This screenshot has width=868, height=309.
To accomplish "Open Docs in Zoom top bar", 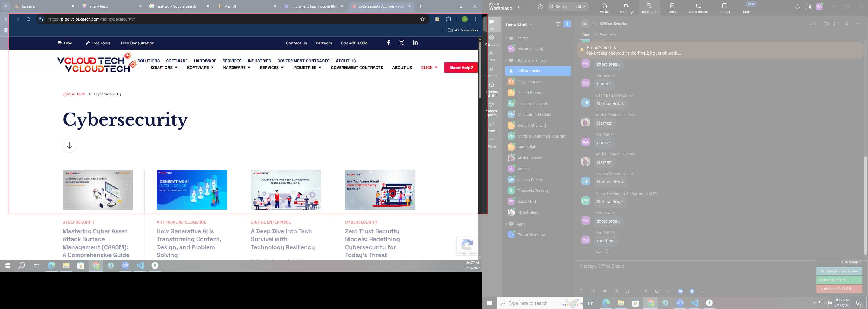I will 672,8.
